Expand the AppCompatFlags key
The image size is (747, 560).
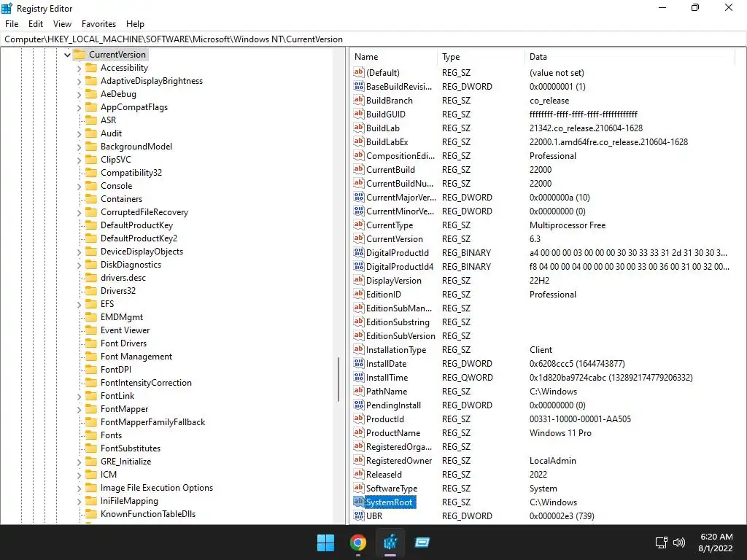pyautogui.click(x=79, y=108)
